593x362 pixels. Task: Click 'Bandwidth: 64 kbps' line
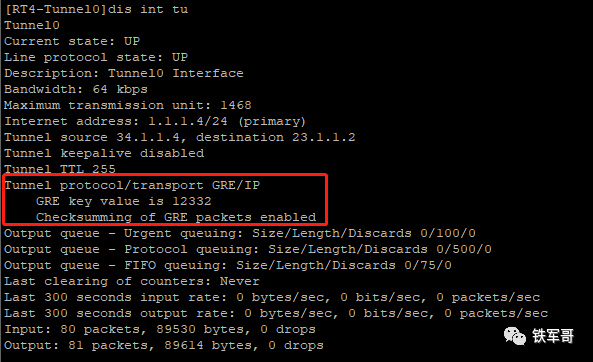click(x=76, y=89)
